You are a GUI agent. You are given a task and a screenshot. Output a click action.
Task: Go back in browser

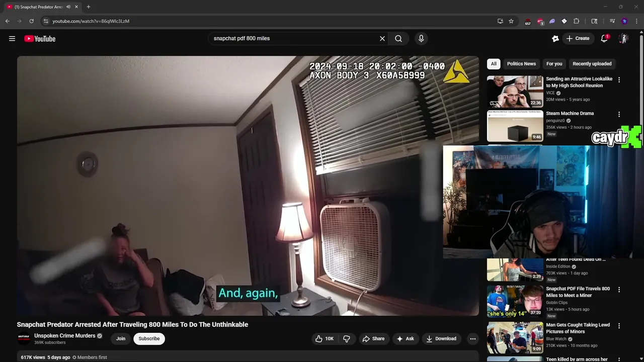tap(7, 21)
